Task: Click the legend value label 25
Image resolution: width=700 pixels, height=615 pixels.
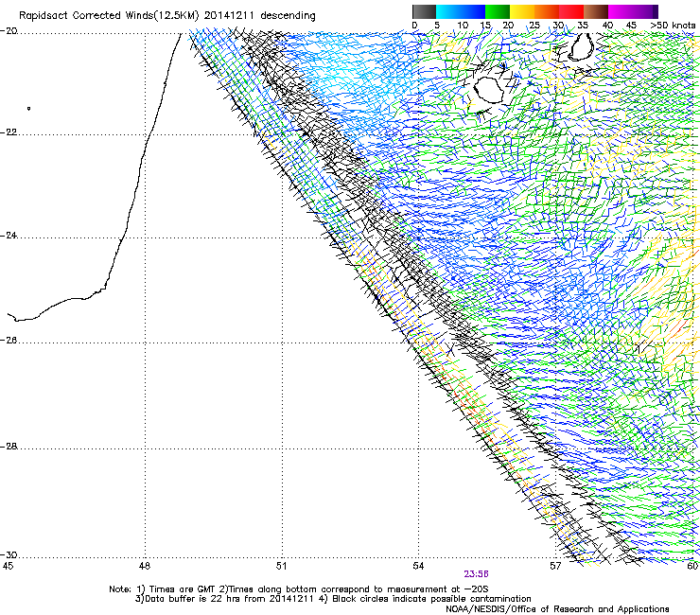Action: click(x=534, y=26)
